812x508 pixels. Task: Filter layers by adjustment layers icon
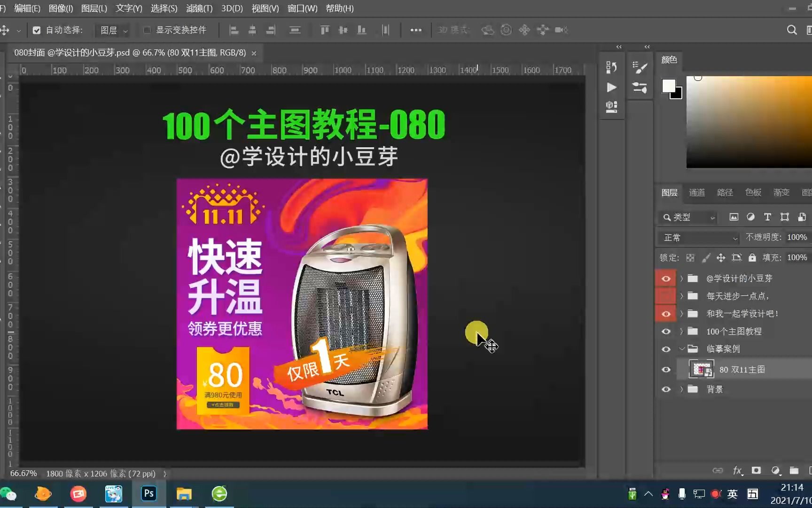pyautogui.click(x=750, y=217)
